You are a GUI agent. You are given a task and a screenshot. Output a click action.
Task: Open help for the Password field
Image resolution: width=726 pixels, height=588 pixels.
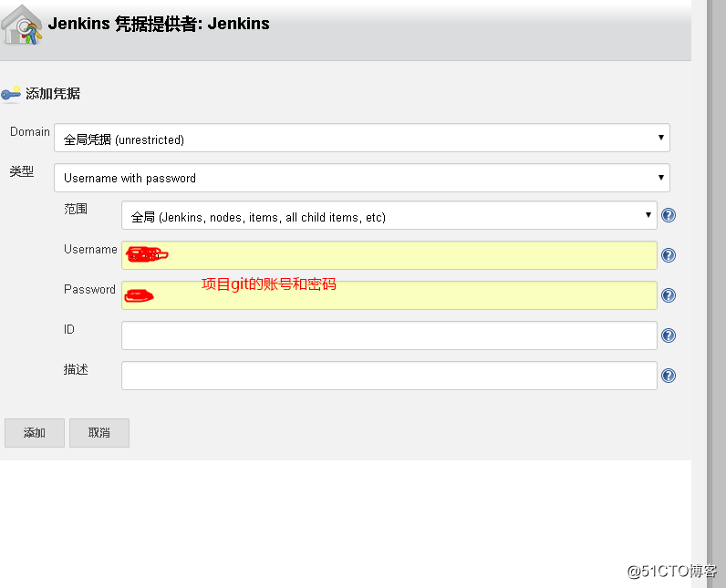point(669,295)
